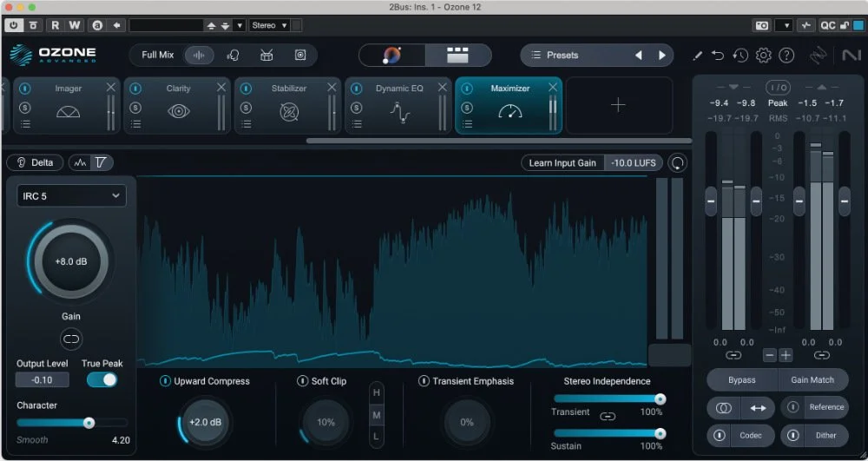Toggle Imager module power

tap(25, 89)
